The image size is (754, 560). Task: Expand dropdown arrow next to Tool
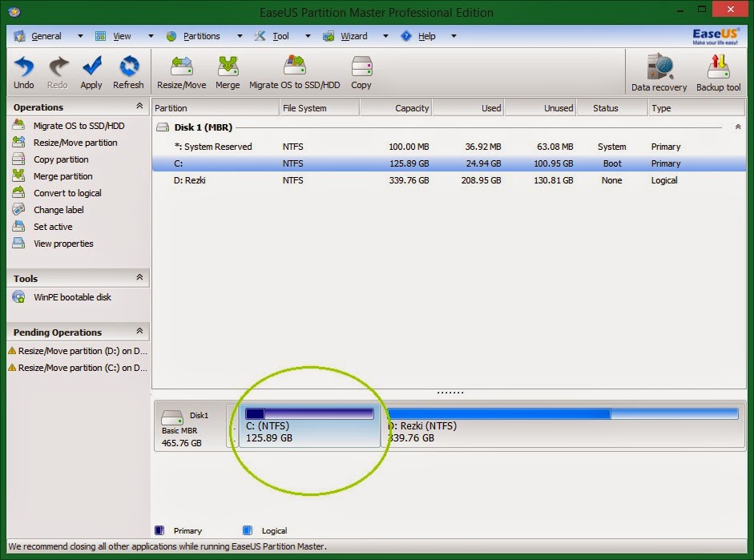click(308, 36)
